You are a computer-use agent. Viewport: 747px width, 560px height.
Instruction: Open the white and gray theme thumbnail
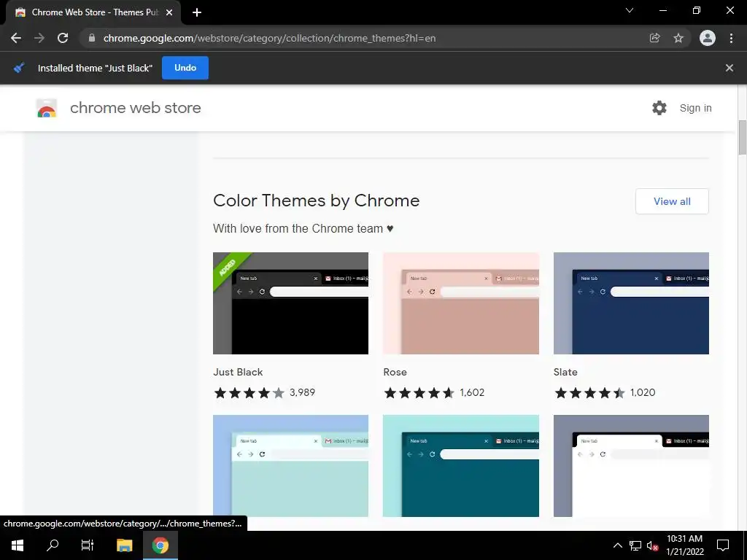coord(631,466)
